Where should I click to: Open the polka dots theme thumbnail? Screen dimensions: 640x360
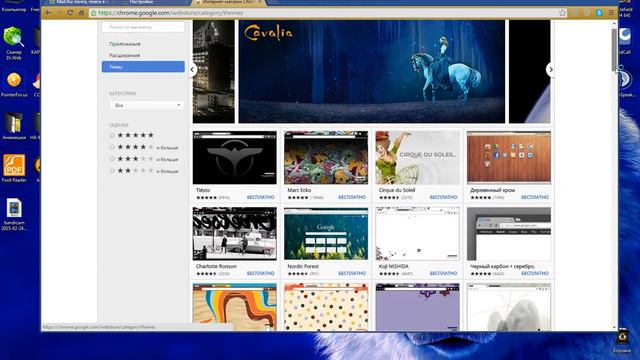click(x=326, y=307)
